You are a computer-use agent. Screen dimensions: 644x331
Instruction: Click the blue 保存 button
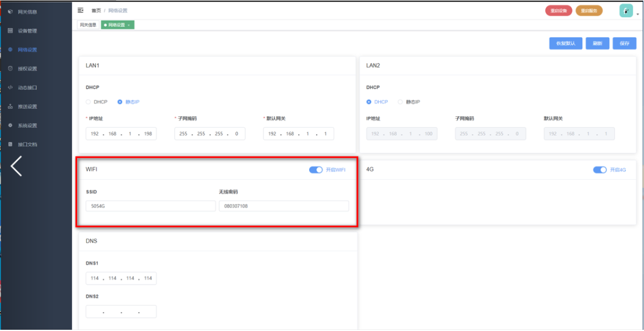point(624,43)
